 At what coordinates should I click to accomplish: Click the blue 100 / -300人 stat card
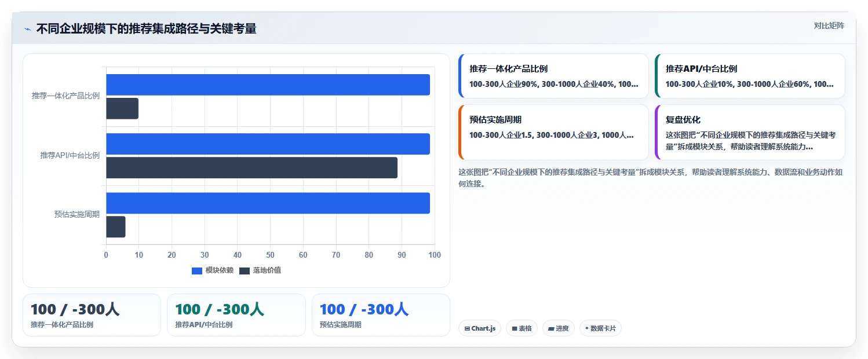coord(381,315)
